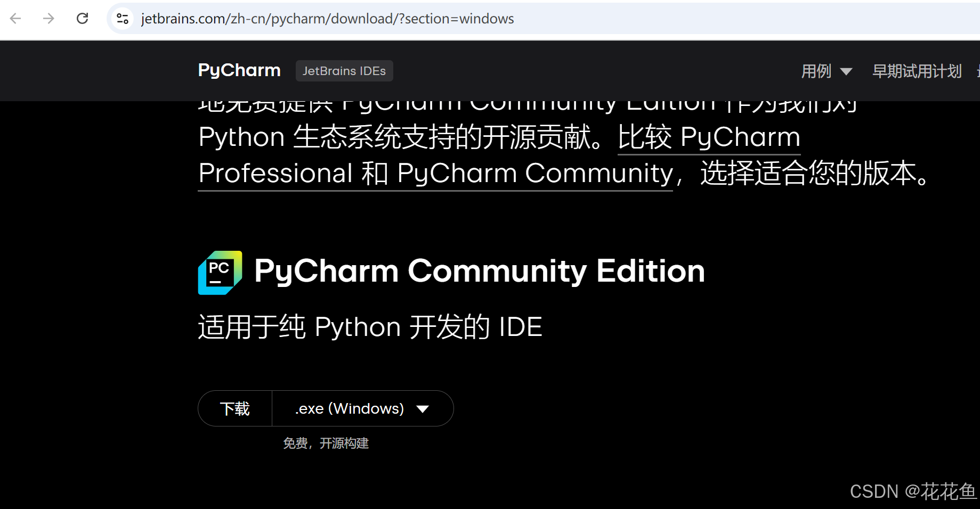The image size is (980, 509).
Task: Click the 下载 download button
Action: tap(235, 408)
